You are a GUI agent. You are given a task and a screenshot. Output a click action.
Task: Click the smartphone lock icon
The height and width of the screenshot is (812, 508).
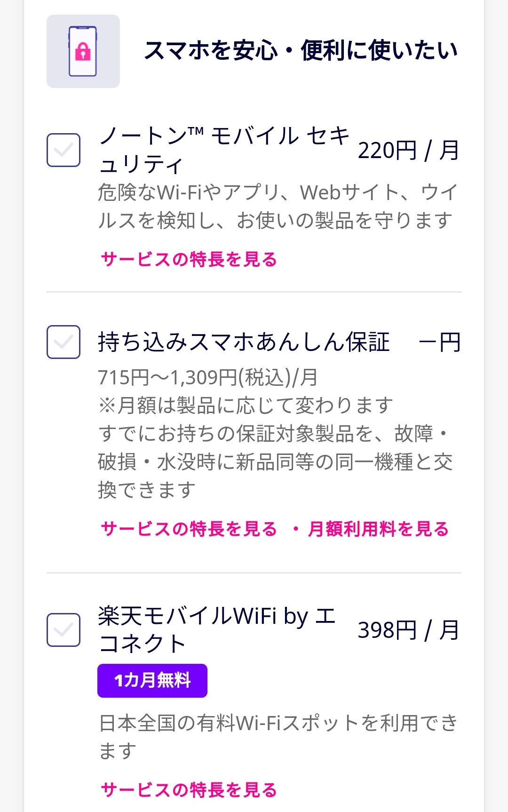(x=83, y=51)
